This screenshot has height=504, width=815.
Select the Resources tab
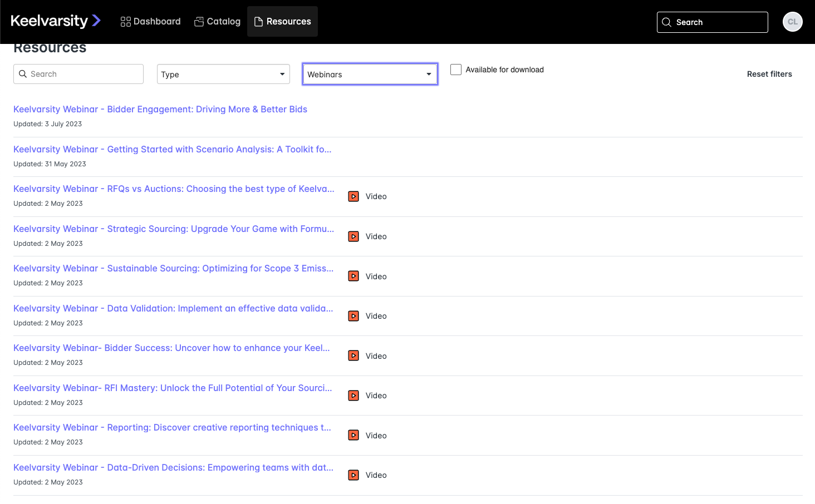point(282,22)
